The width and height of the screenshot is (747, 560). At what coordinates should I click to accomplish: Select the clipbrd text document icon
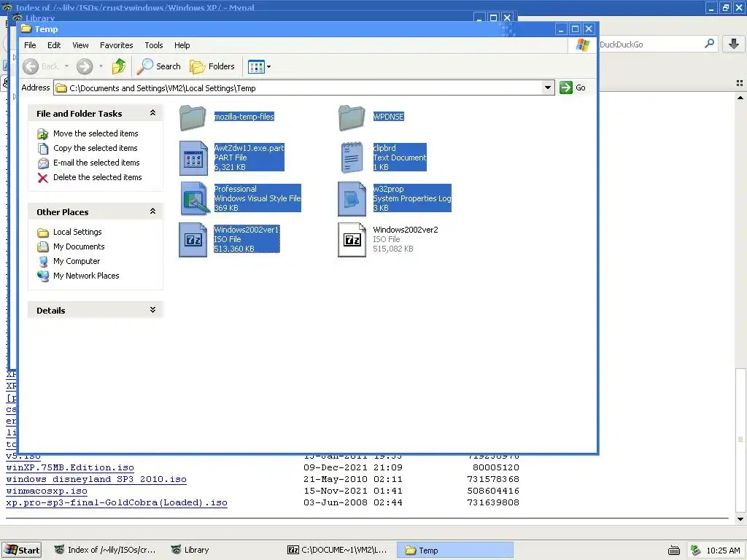click(x=352, y=157)
